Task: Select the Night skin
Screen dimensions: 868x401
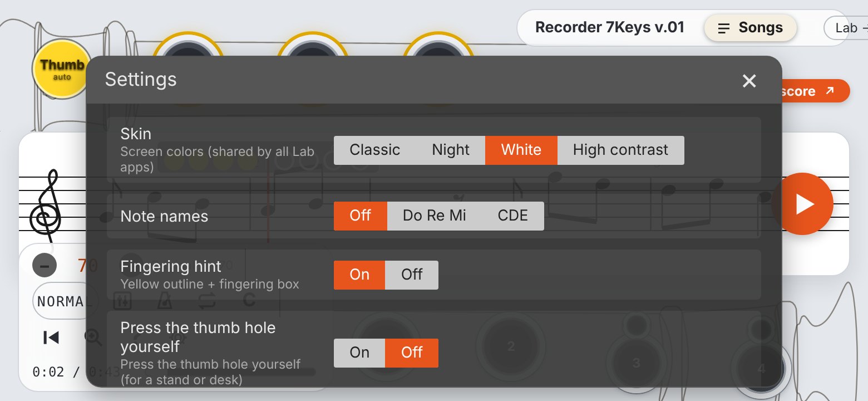Action: [x=451, y=150]
